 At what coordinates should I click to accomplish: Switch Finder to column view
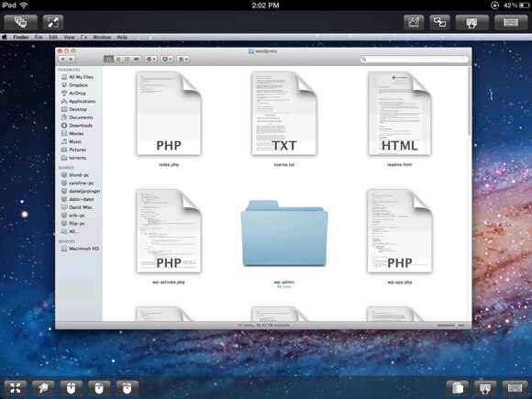tap(127, 59)
